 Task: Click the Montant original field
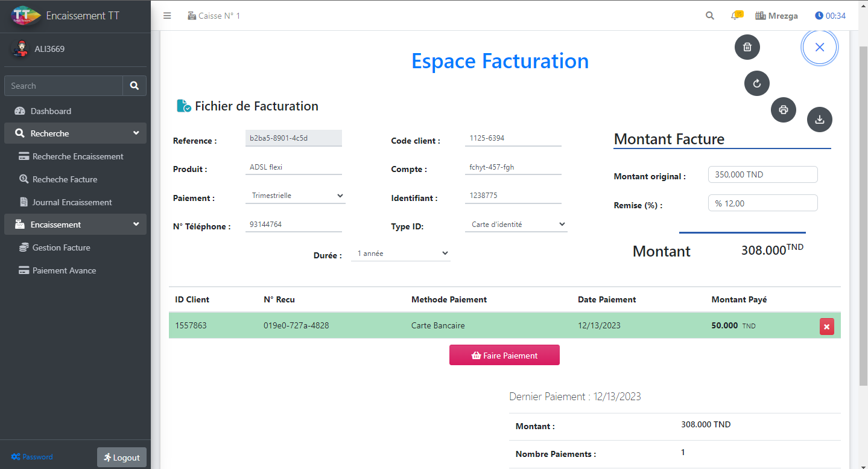coord(763,174)
